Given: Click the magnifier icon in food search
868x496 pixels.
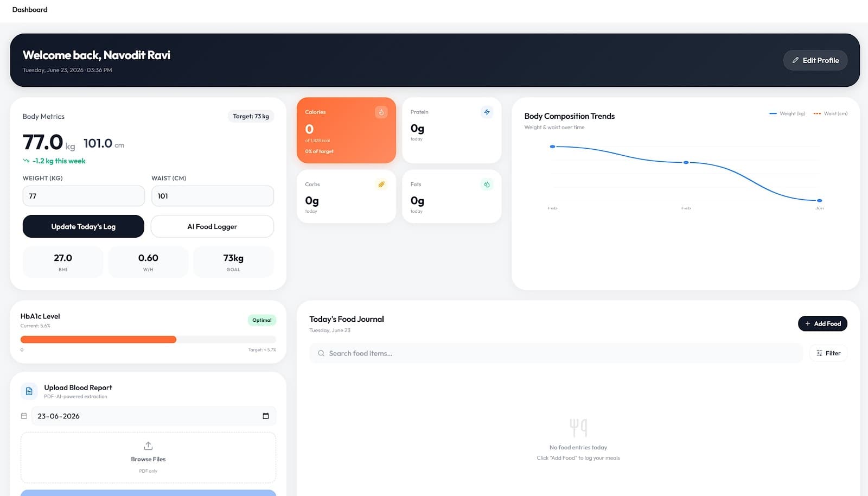Looking at the screenshot, I should coord(321,353).
